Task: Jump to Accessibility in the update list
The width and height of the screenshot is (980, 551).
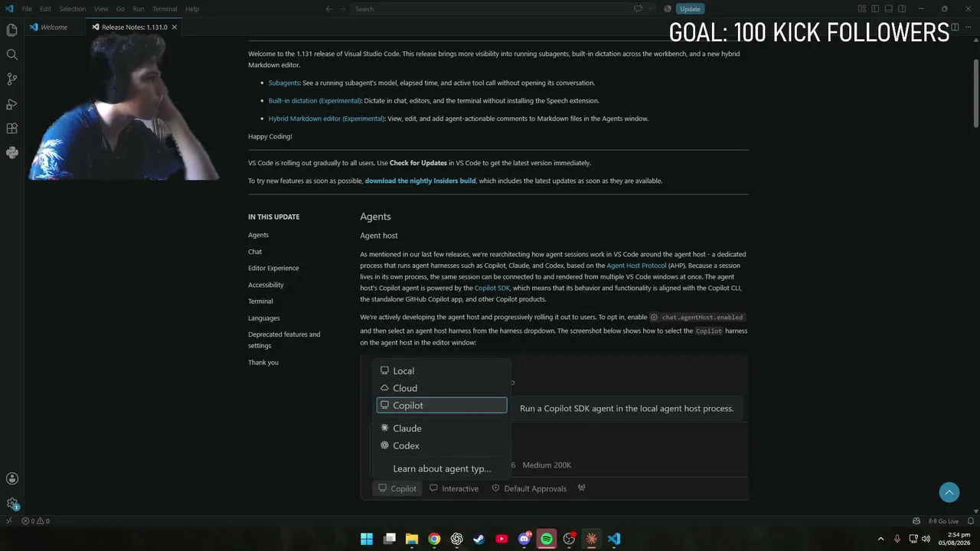Action: point(266,285)
